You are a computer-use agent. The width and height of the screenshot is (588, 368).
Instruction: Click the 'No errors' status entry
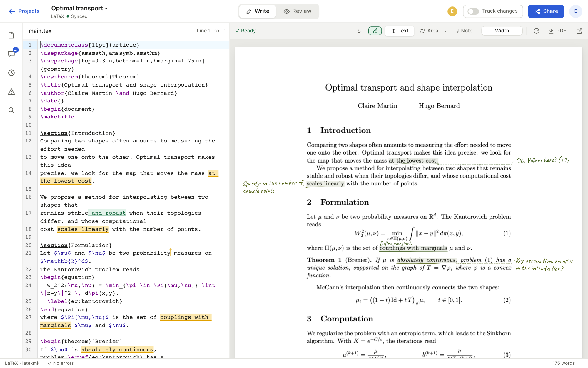(61, 363)
